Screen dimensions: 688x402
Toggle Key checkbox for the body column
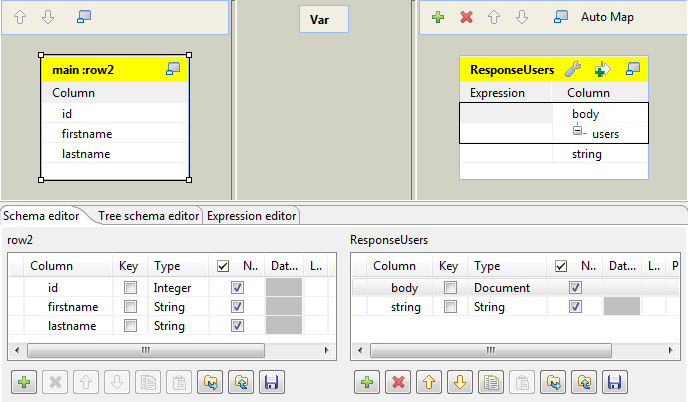[x=450, y=288]
